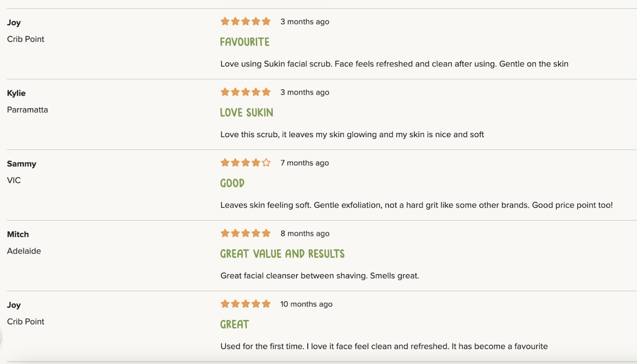
Task: Click reviewer name Mitch
Action: pos(18,234)
